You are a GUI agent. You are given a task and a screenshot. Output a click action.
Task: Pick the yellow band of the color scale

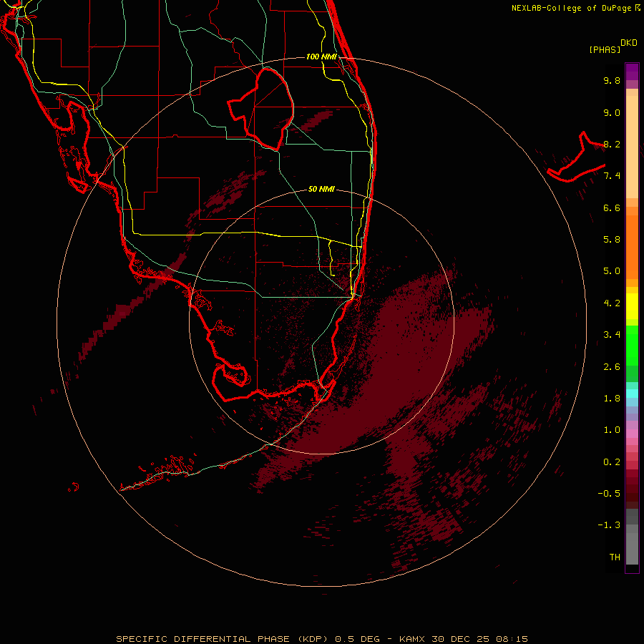click(632, 306)
